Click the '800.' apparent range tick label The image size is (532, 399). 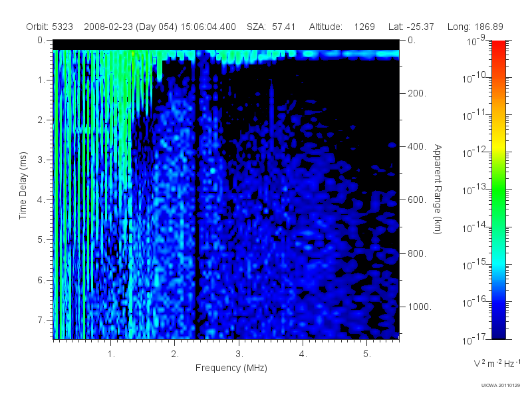point(417,253)
